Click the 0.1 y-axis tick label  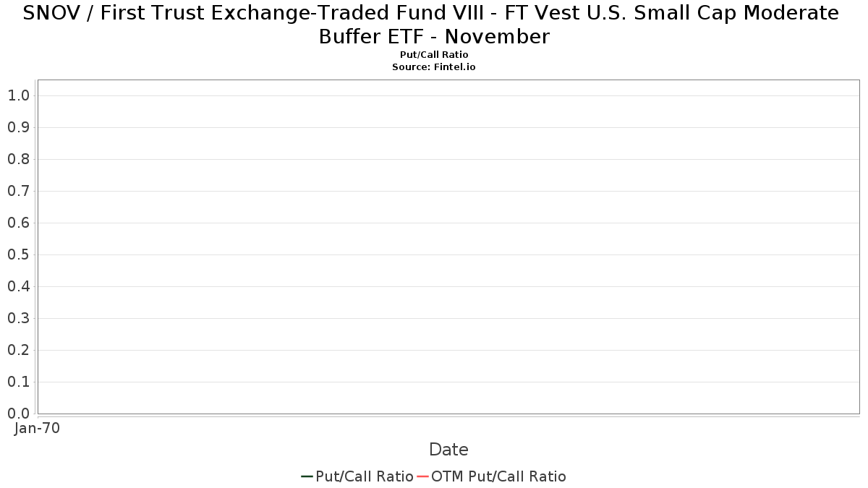coord(18,382)
